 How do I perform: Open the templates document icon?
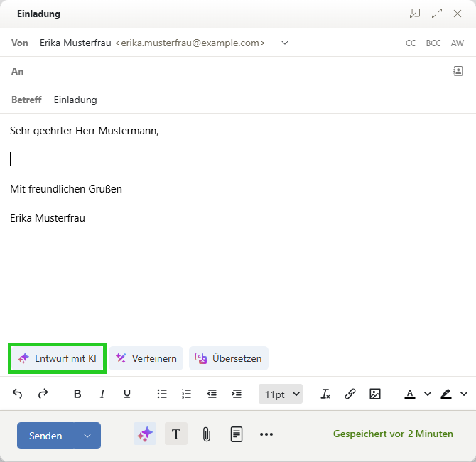tap(236, 434)
